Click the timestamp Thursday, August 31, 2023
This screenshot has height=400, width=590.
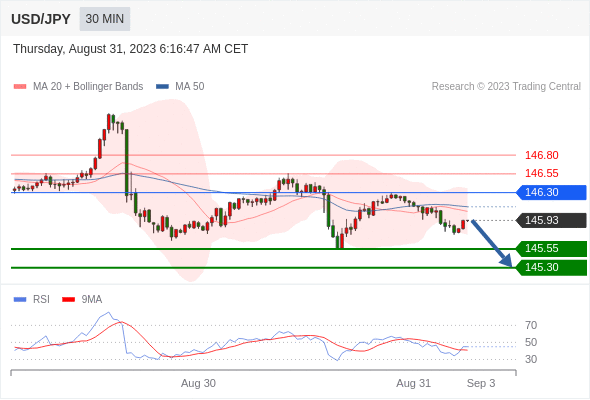(131, 49)
